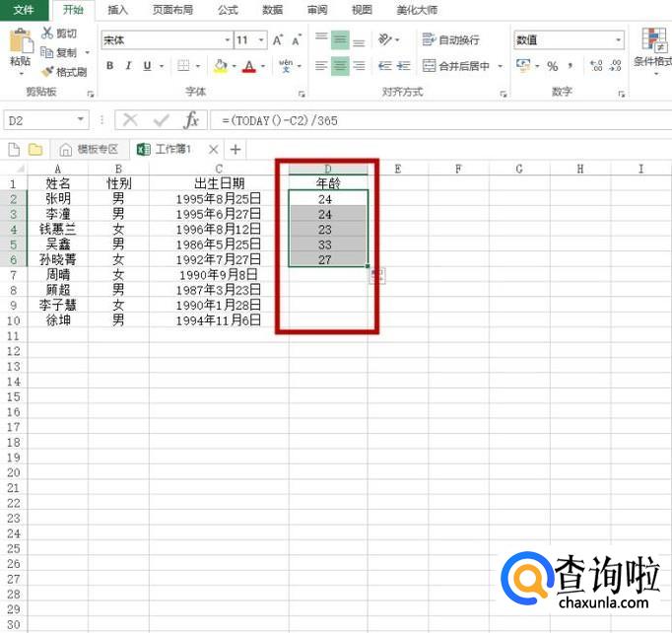
Task: Switch to the 审阅 Review tab
Action: (x=317, y=10)
